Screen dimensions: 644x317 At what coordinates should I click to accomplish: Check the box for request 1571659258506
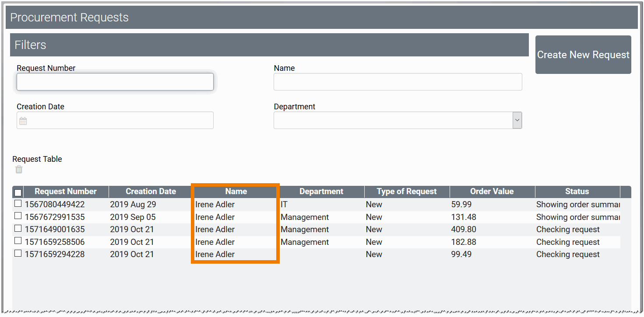point(18,241)
